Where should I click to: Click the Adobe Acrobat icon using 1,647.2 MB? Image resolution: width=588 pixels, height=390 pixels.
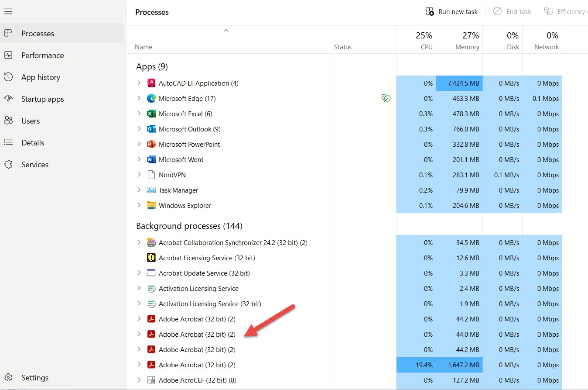point(151,365)
